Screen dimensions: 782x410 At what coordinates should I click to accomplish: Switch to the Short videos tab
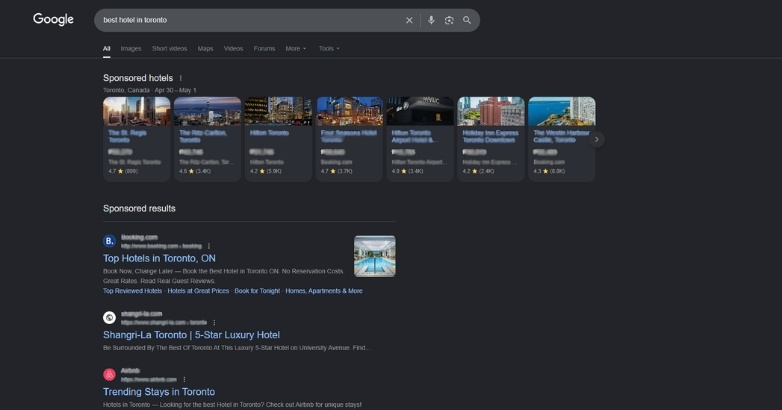(x=170, y=49)
